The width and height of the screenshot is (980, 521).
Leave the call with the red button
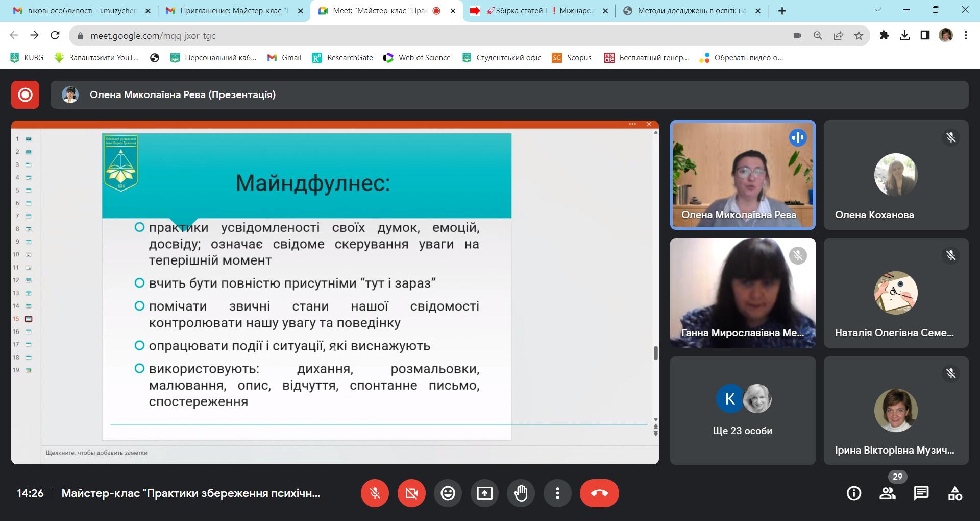click(x=599, y=493)
